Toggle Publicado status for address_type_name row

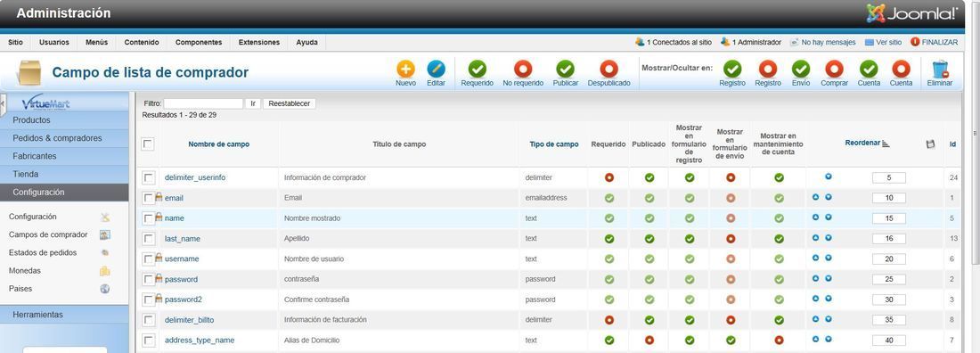pyautogui.click(x=649, y=340)
